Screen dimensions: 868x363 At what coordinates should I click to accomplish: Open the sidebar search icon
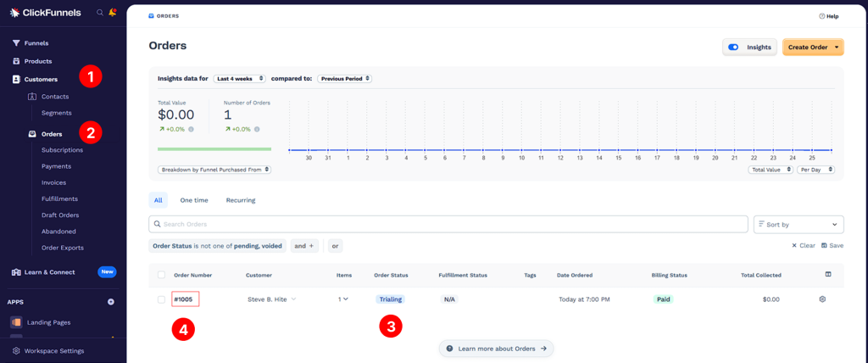pyautogui.click(x=100, y=12)
